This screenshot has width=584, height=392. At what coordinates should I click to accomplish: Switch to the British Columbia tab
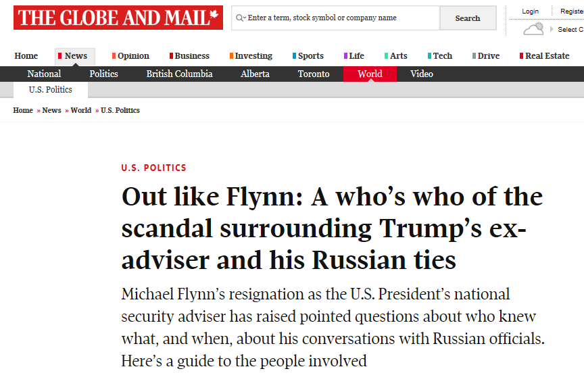tap(179, 74)
